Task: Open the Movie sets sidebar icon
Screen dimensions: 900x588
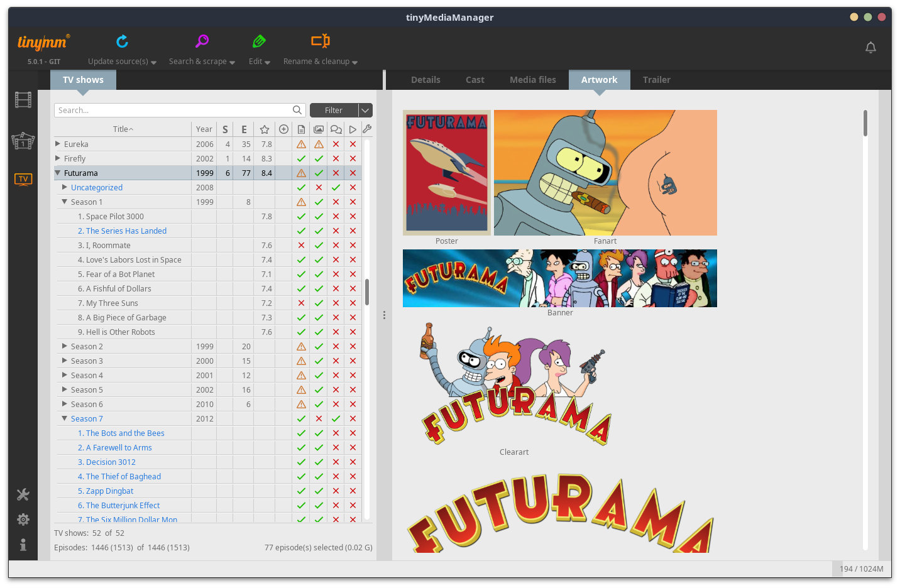Action: click(x=23, y=141)
